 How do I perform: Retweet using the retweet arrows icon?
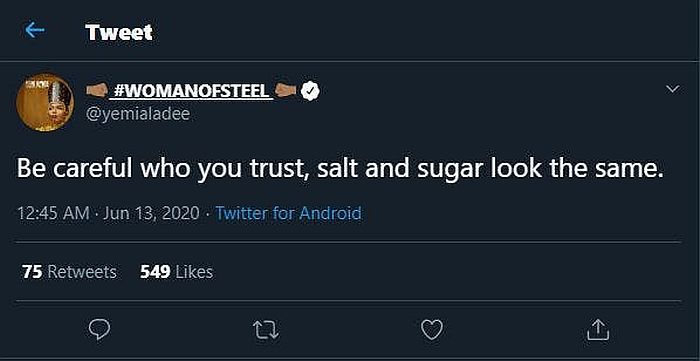pyautogui.click(x=266, y=330)
